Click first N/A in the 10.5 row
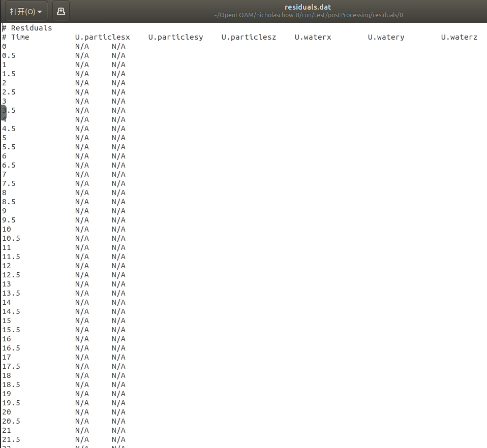This screenshot has height=448, width=487. click(82, 239)
